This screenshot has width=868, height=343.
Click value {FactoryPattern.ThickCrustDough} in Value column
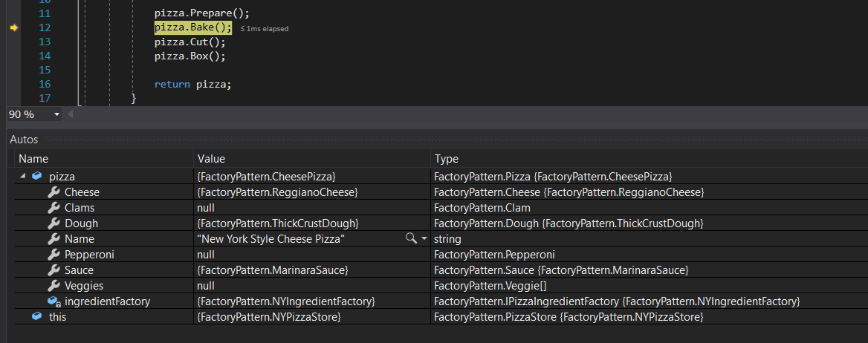point(279,223)
